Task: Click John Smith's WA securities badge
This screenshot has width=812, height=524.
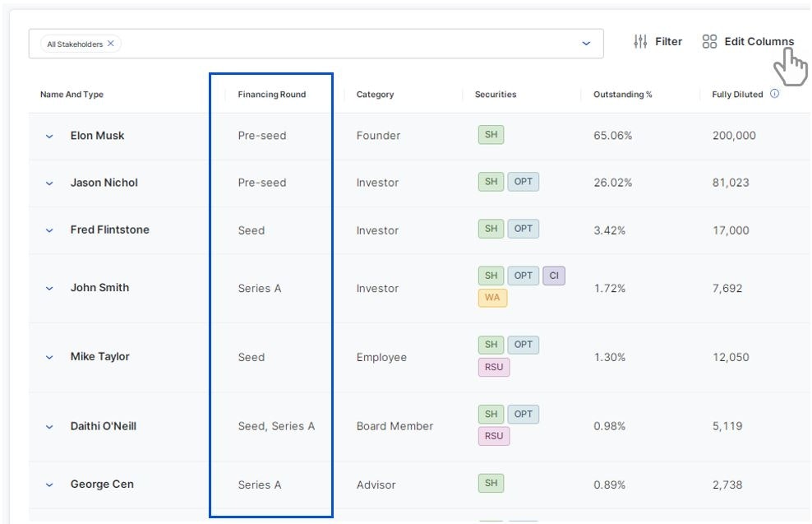Action: point(492,298)
